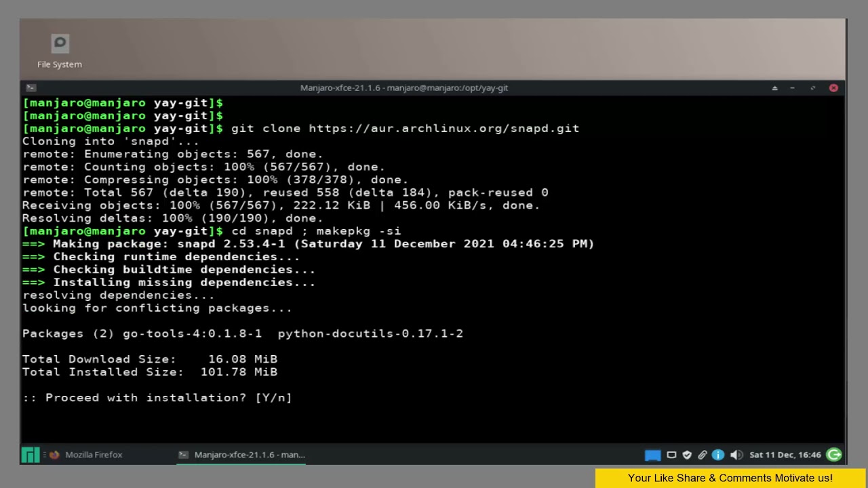Click the 'cd snapd ; makepkg -si' command
The width and height of the screenshot is (868, 488).
[x=316, y=231]
